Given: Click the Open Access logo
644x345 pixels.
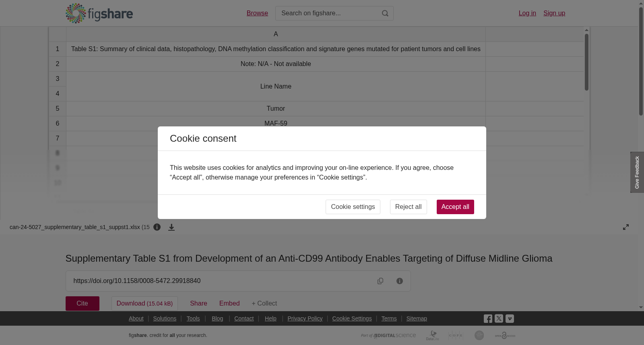Looking at the screenshot, I should coord(505,335).
